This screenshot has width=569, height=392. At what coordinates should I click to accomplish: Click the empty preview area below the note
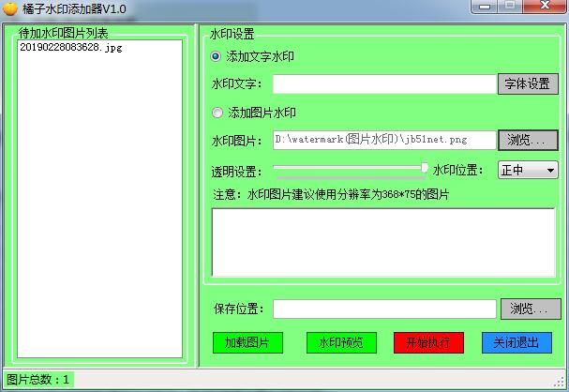pyautogui.click(x=383, y=243)
